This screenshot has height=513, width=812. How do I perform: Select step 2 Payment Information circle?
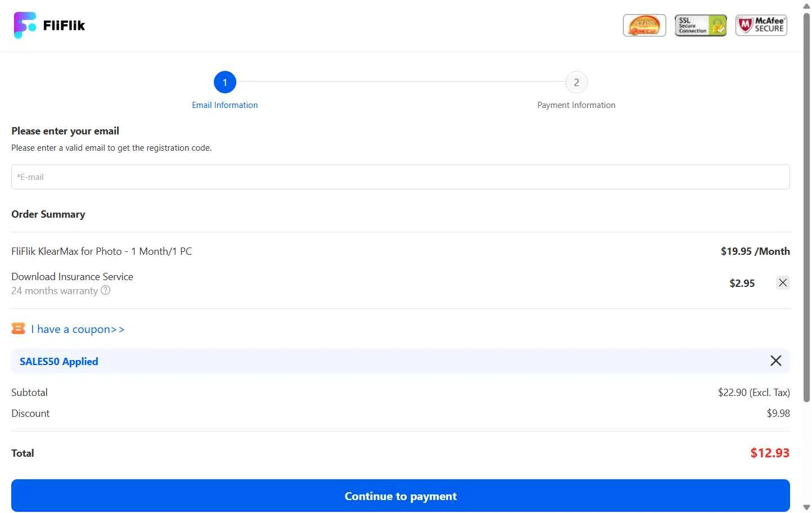(x=576, y=83)
